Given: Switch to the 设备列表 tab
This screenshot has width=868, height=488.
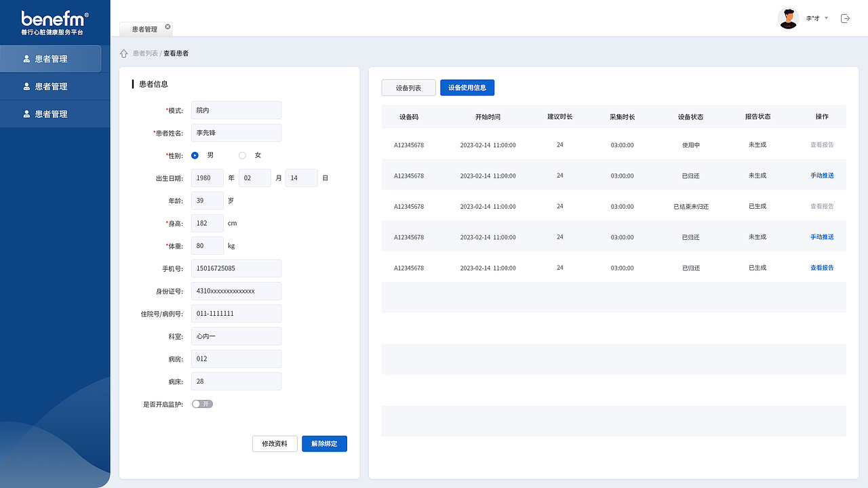Looking at the screenshot, I should tap(408, 88).
